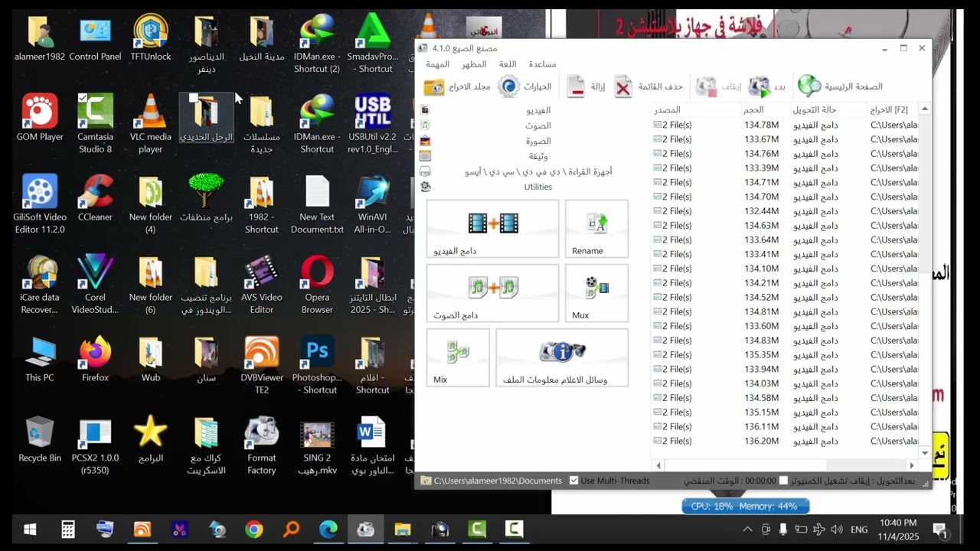
Task: Click the Output [F2] column header
Action: 893,110
